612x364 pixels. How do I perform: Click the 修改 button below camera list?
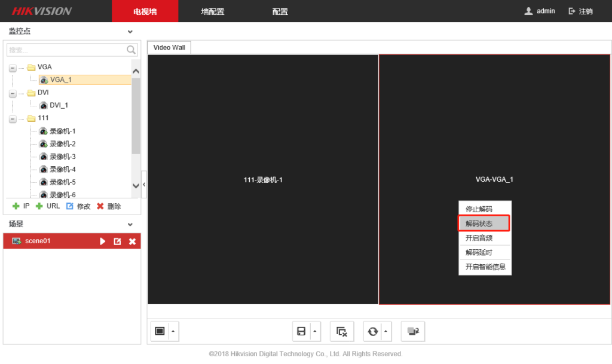[78, 206]
